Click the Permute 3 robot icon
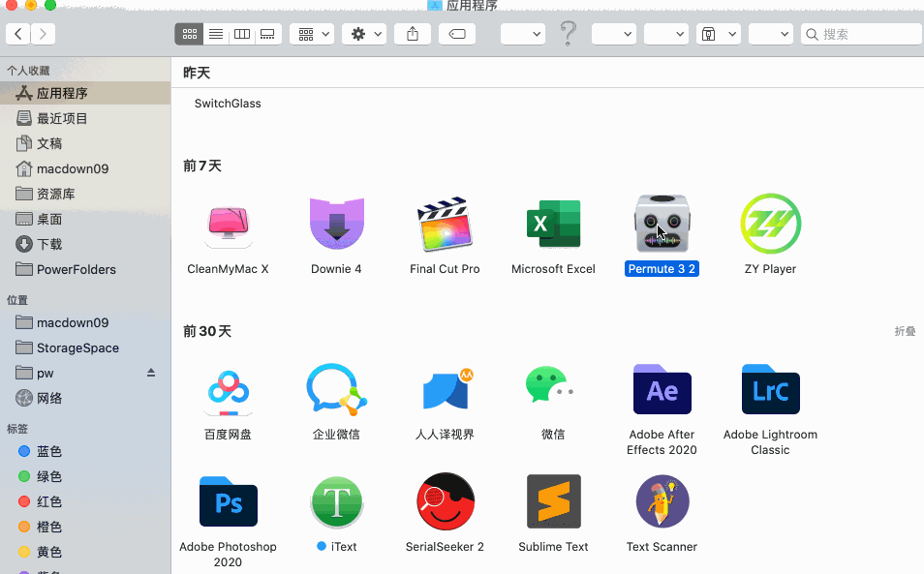The height and width of the screenshot is (574, 924). pyautogui.click(x=662, y=224)
